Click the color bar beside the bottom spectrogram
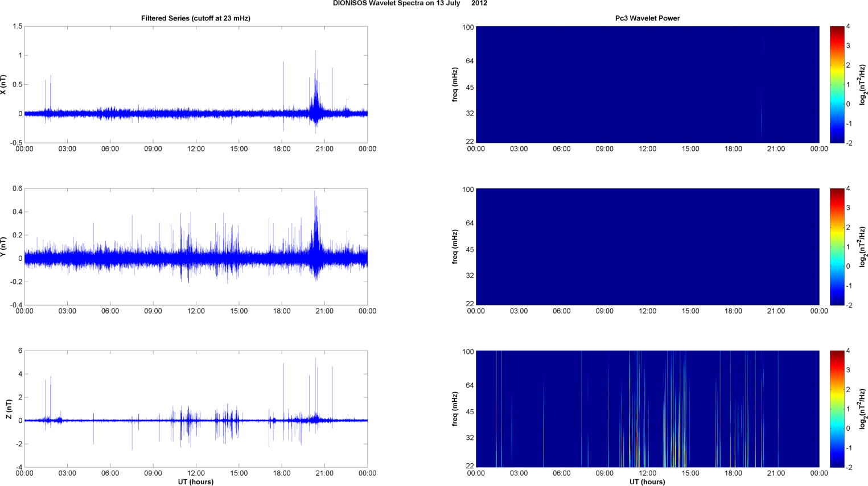Image resolution: width=868 pixels, height=486 pixels. tap(837, 409)
